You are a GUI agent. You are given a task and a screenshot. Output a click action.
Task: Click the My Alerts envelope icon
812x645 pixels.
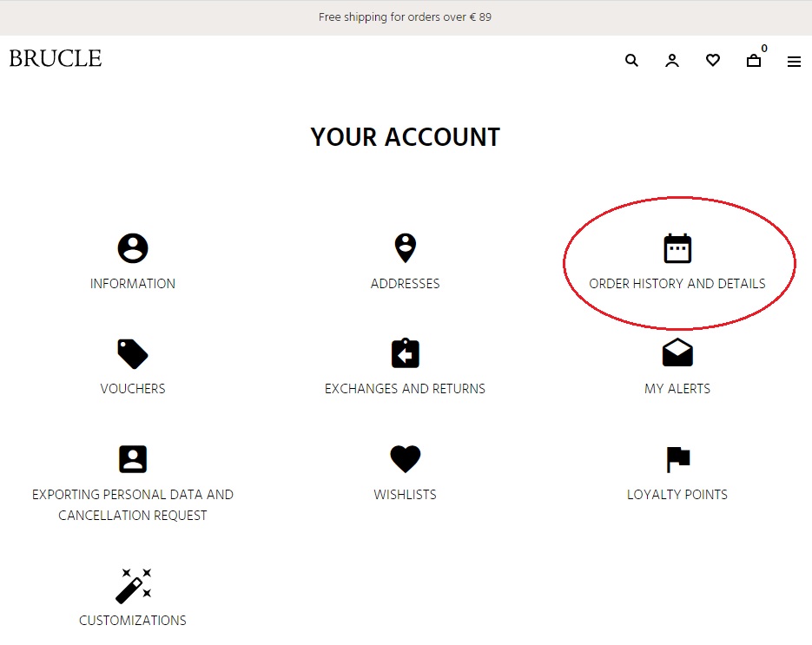point(677,353)
